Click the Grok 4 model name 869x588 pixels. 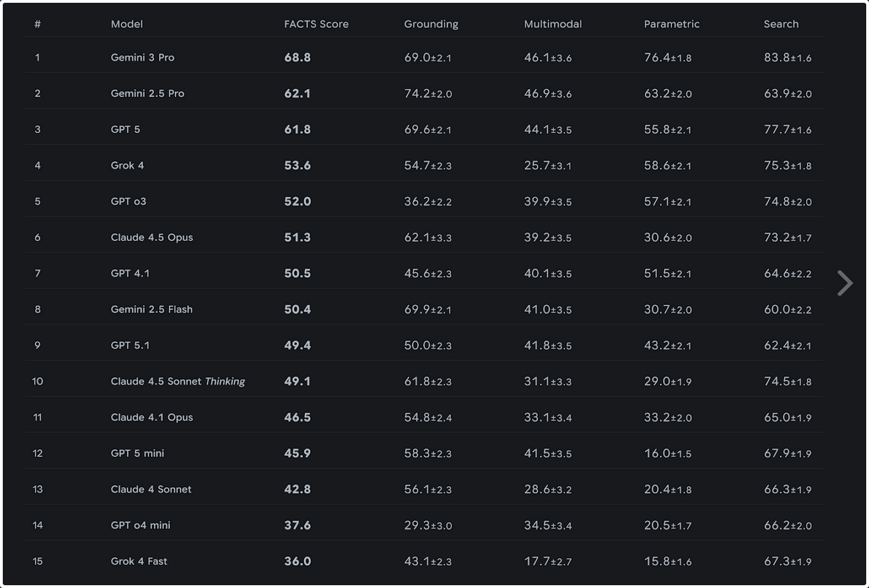127,165
